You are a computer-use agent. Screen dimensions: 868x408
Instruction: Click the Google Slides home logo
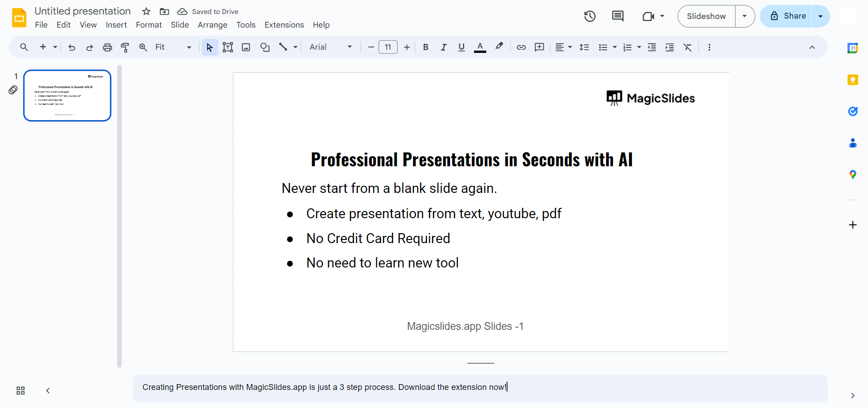coord(19,18)
